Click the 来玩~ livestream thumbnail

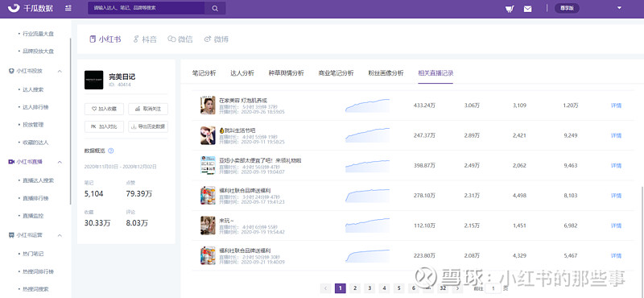[208, 226]
